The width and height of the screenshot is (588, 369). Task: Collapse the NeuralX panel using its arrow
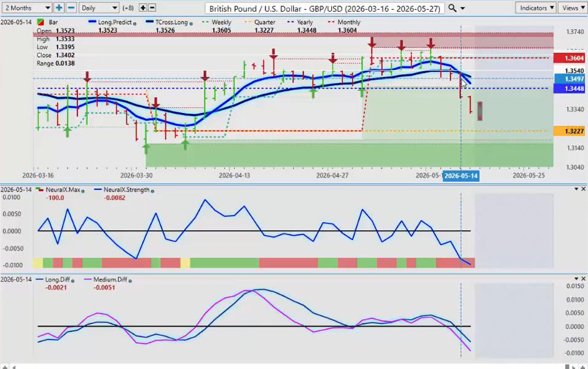click(576, 189)
